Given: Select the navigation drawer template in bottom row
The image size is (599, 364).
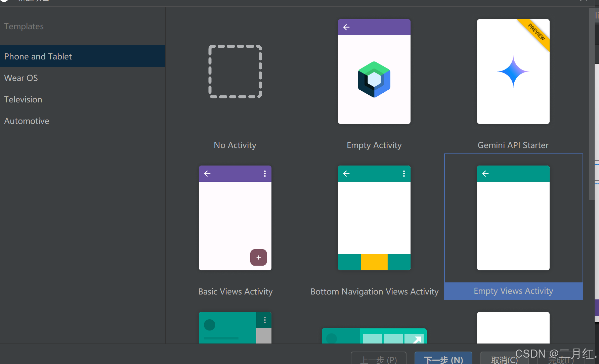Looking at the screenshot, I should click(235, 328).
